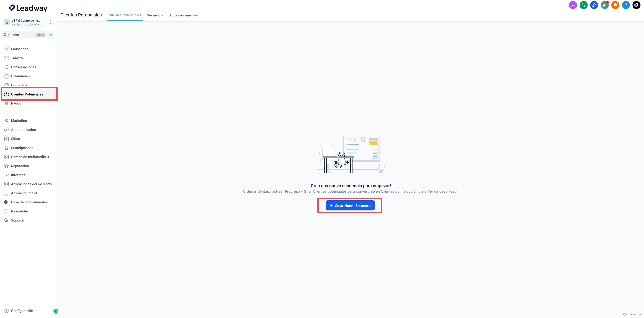Click the orange notifications bell icon
The image size is (644, 318).
(x=615, y=5)
